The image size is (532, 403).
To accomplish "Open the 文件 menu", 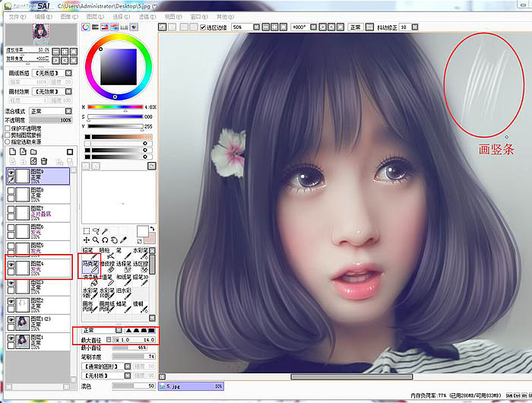I will (15, 15).
